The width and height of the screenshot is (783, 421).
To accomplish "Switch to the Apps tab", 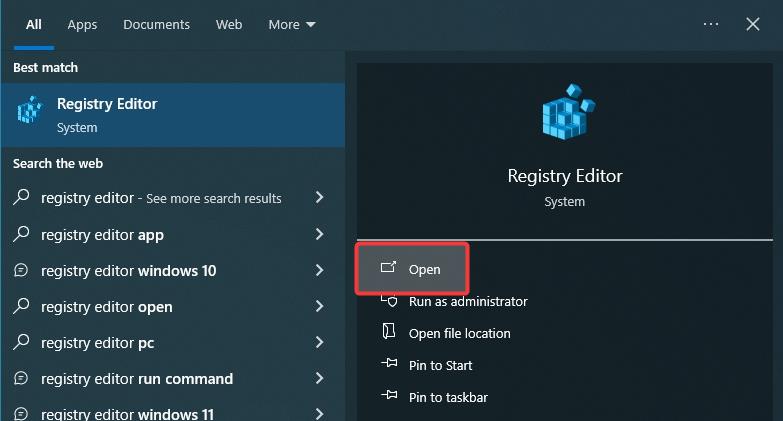I will pyautogui.click(x=82, y=24).
